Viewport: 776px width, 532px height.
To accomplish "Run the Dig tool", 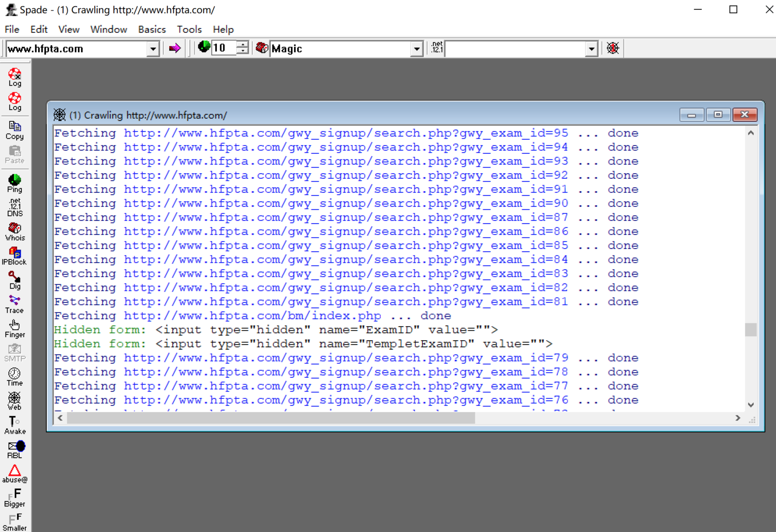I will coord(15,280).
